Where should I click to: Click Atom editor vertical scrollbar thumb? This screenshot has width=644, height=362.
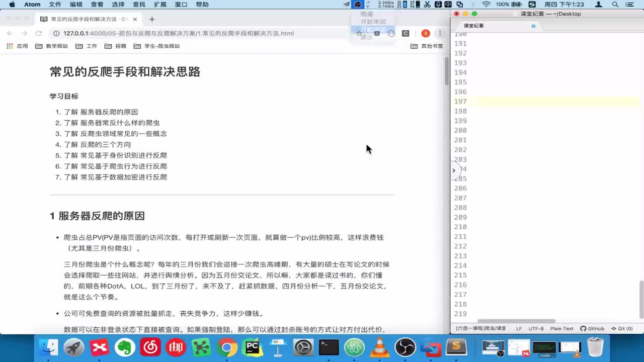tap(641, 299)
